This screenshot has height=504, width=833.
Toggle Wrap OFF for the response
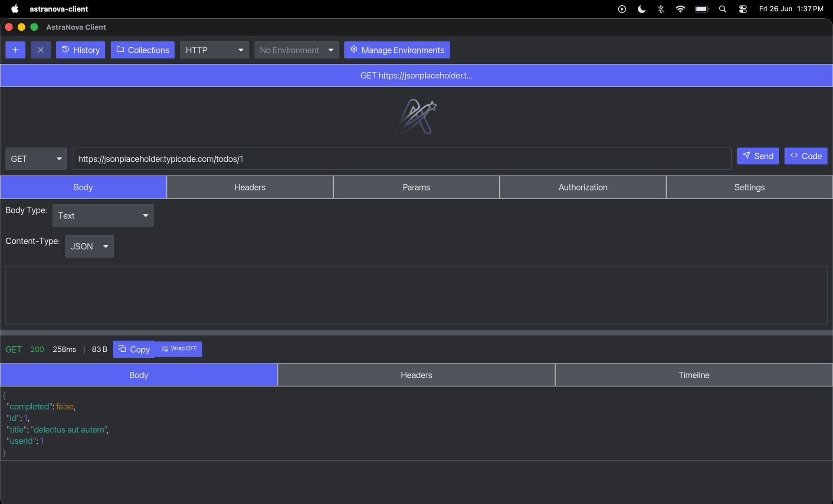(179, 349)
